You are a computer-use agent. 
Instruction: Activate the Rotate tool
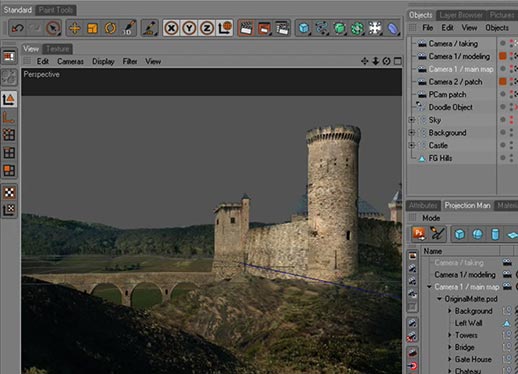(110, 28)
